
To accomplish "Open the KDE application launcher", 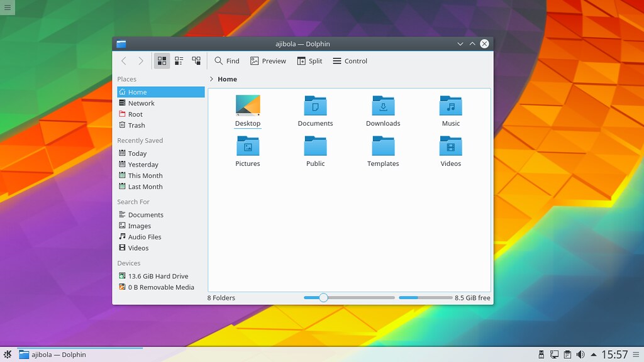I will point(8,354).
